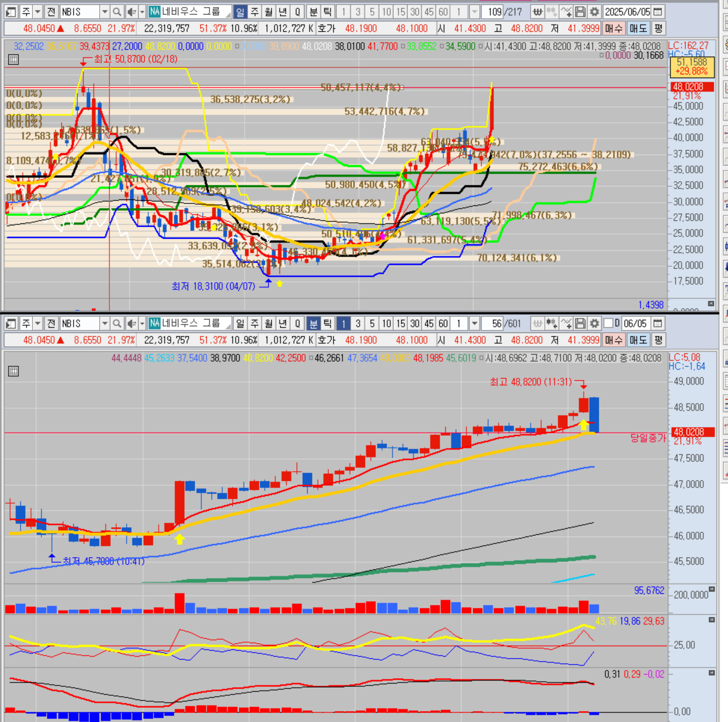This screenshot has width=728, height=722.
Task: Click the candlestick chart icon in lower toolbar
Action: click(x=551, y=323)
